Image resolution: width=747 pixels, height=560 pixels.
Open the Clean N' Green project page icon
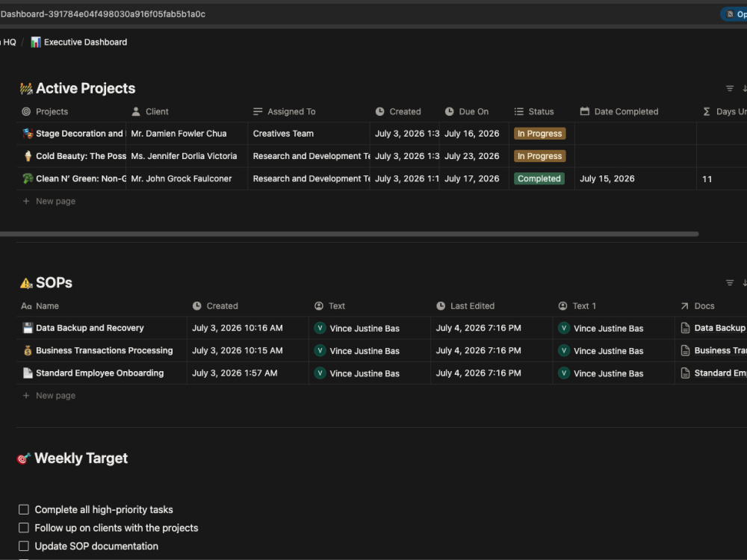click(x=28, y=178)
